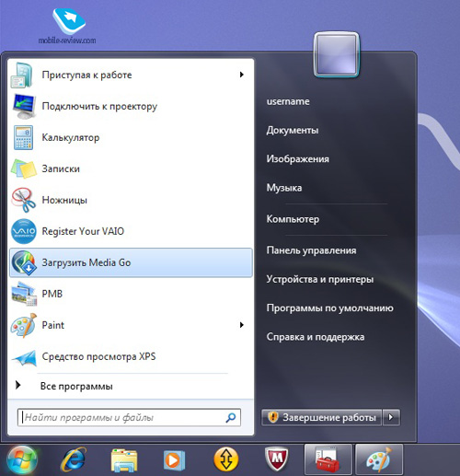Click Завершение работы shutdown button
The width and height of the screenshot is (460, 476).
tap(321, 417)
